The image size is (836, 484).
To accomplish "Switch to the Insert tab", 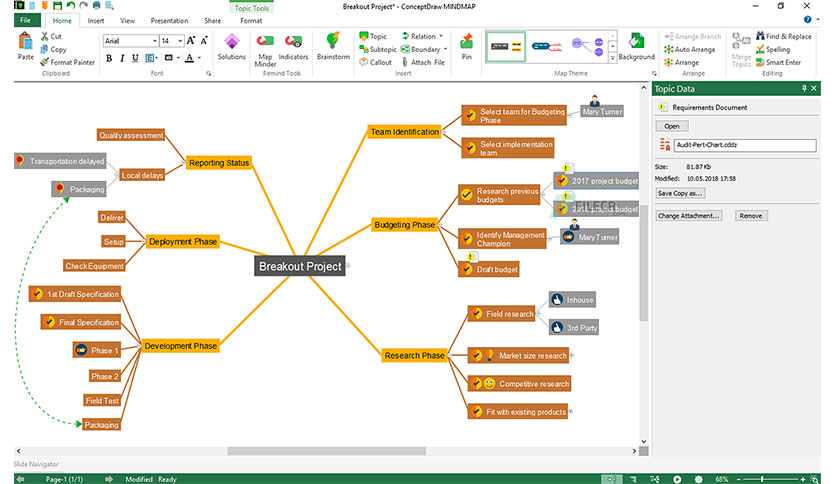I will click(95, 21).
